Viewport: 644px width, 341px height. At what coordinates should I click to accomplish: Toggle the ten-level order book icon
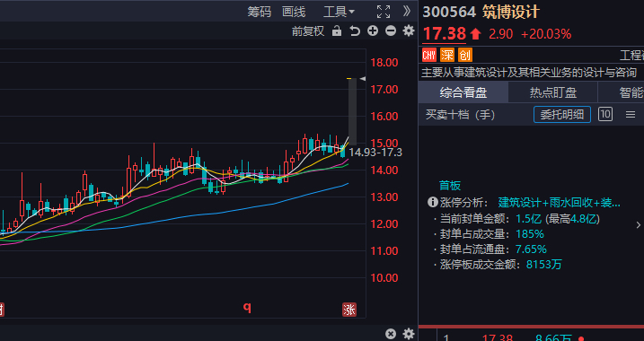(605, 115)
